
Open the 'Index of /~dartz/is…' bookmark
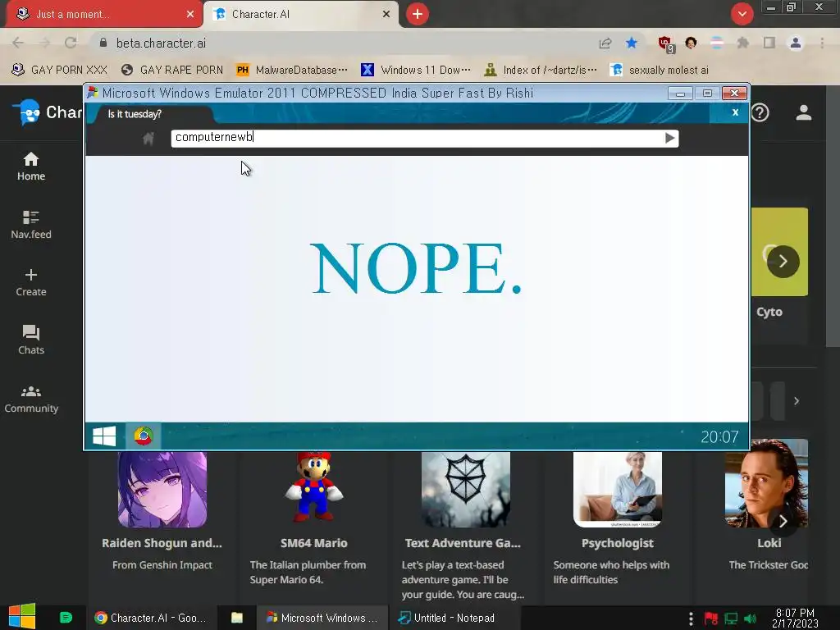540,70
